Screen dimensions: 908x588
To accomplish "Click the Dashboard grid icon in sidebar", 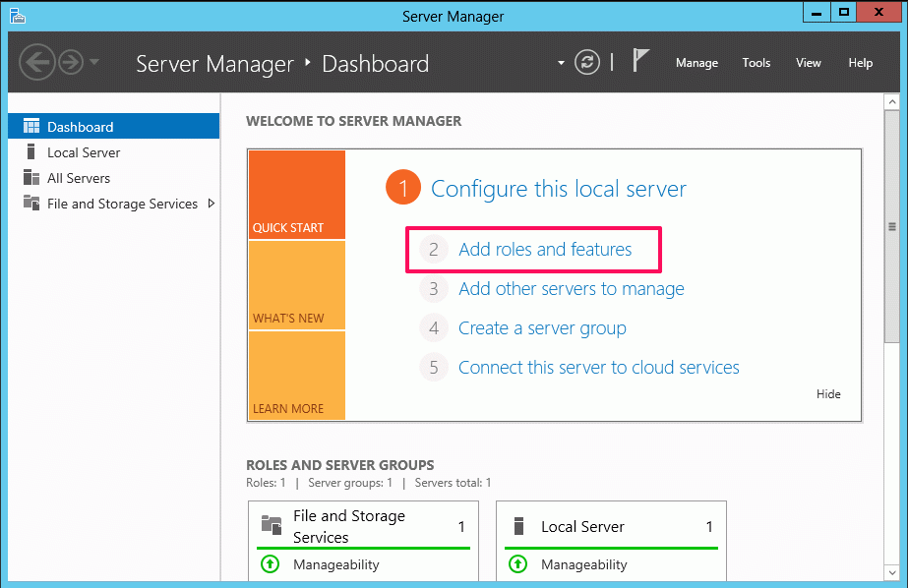I will 31,126.
